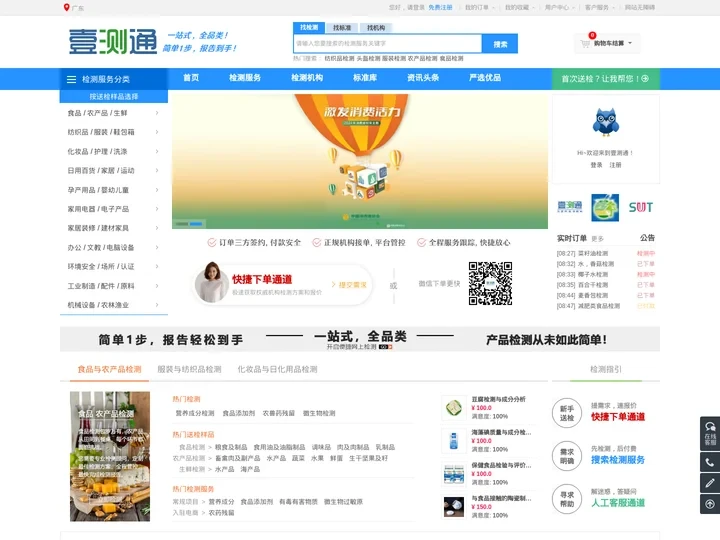This screenshot has height=540, width=720.
Task: Click the blue owl mascot avatar
Action: (x=606, y=122)
